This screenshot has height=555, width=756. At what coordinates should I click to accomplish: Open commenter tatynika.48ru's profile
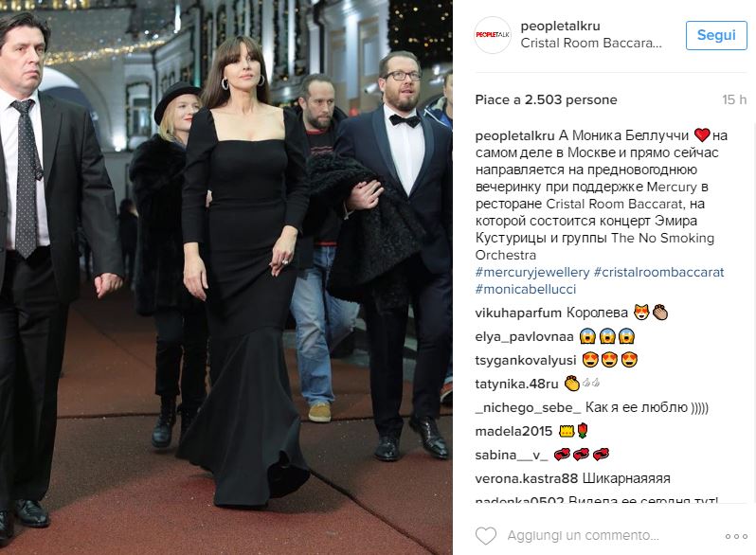point(516,384)
